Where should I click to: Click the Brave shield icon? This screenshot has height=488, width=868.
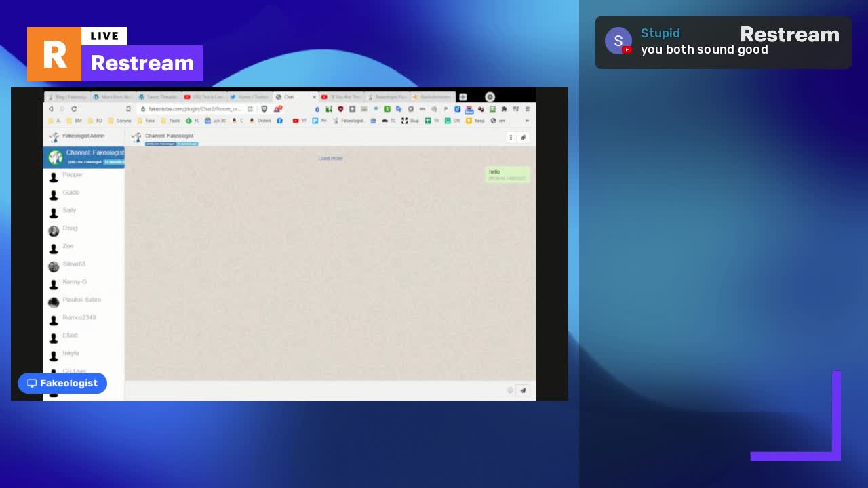click(264, 109)
